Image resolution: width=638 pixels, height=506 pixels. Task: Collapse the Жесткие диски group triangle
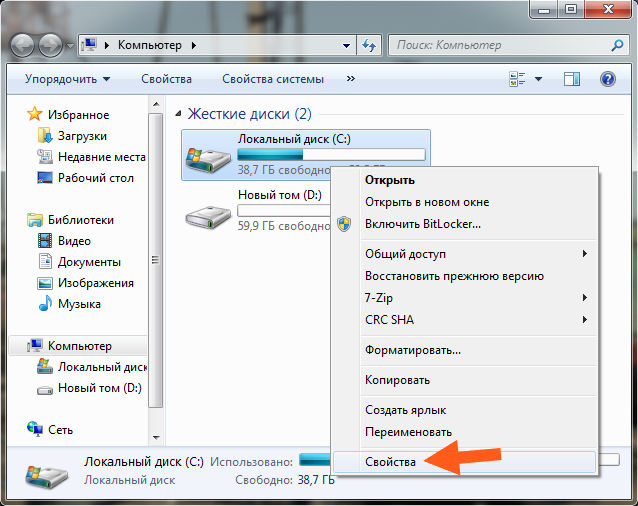coord(178,114)
